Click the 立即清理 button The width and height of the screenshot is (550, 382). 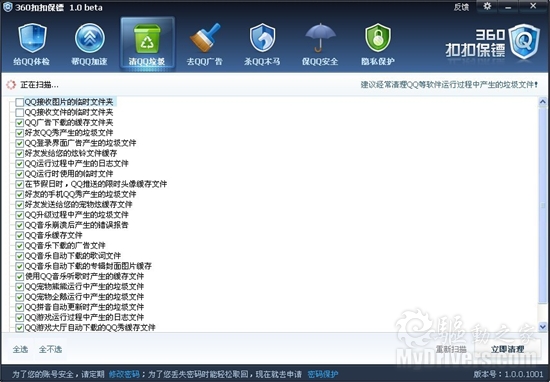pyautogui.click(x=507, y=349)
